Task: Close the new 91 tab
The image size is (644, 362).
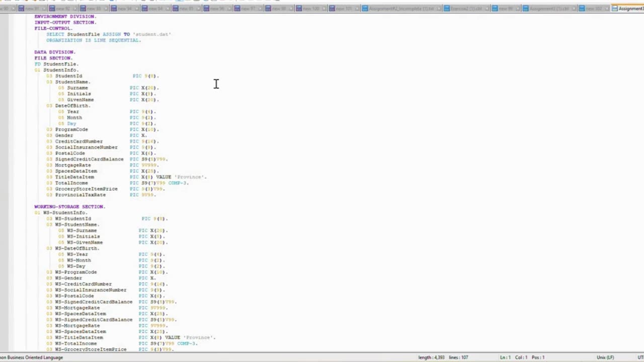Action: point(44,9)
